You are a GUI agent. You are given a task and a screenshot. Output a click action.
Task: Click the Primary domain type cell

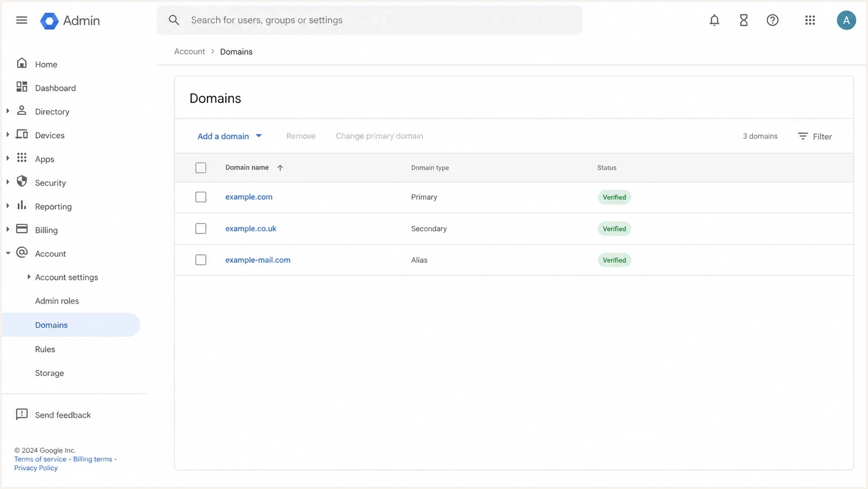click(424, 197)
